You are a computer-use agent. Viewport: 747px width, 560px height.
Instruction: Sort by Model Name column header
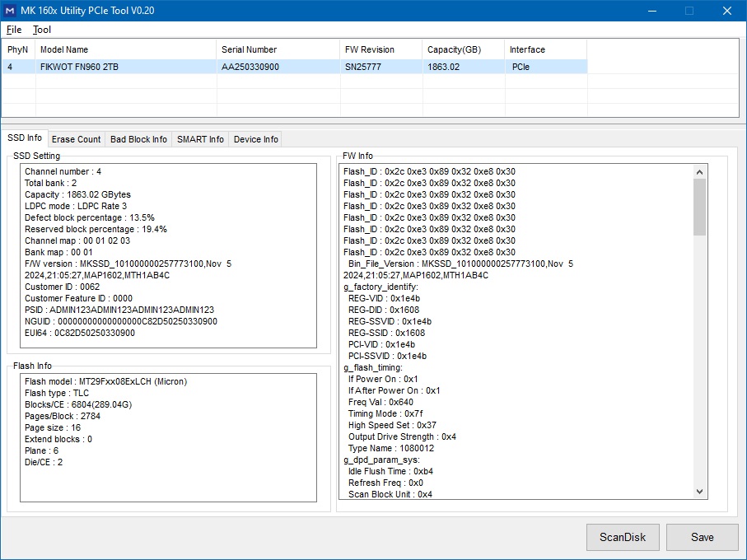click(126, 49)
